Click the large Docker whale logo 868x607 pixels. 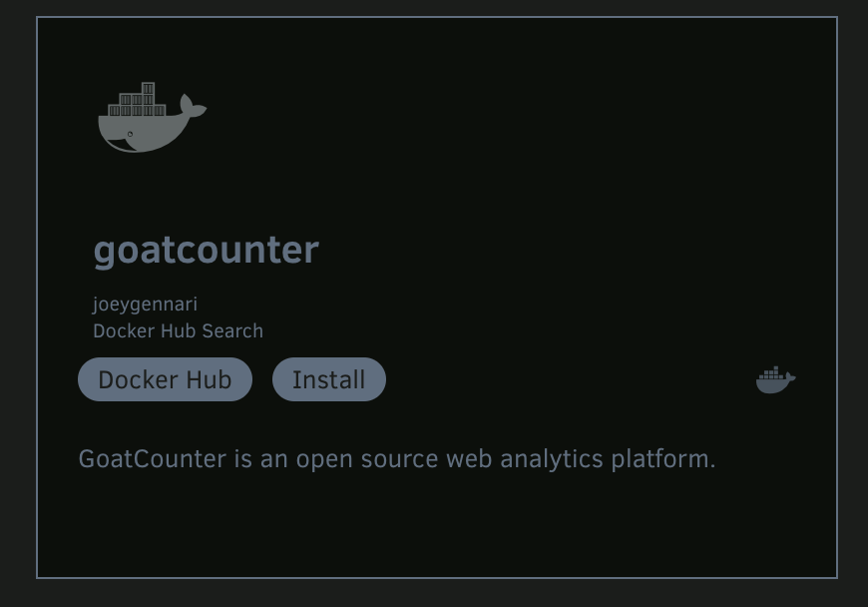pos(153,118)
